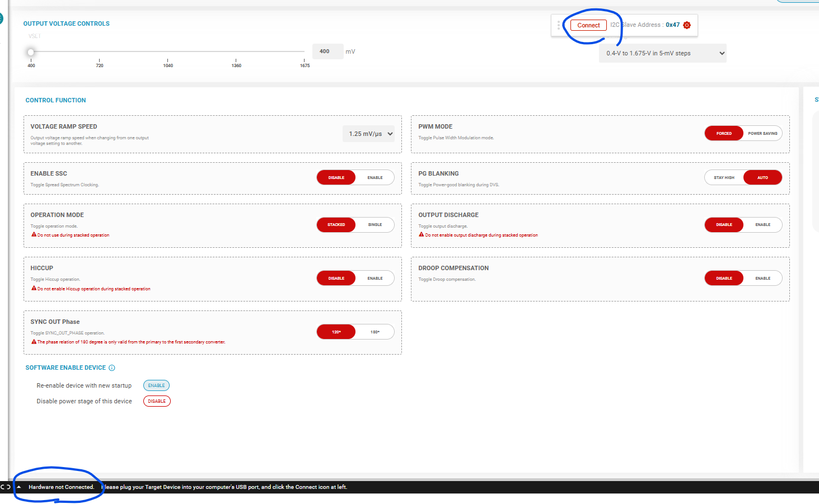This screenshot has height=504, width=819.
Task: Click the Output Discharge warning icon
Action: [422, 235]
